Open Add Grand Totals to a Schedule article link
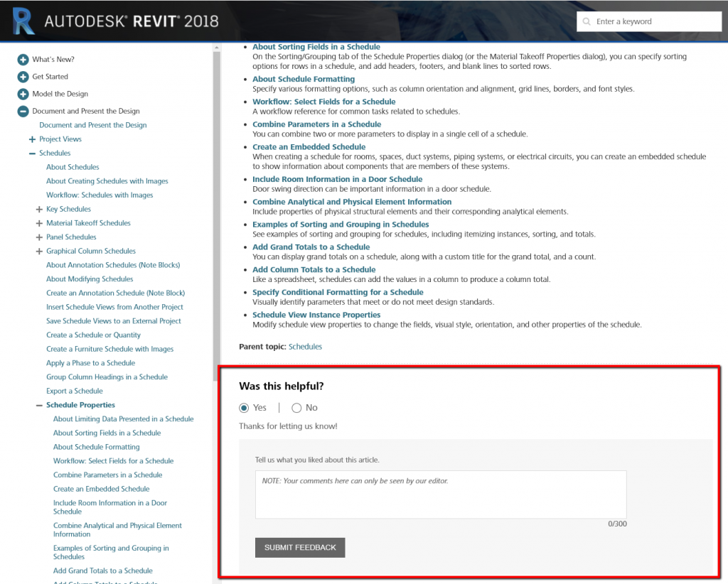728x584 pixels. [311, 247]
